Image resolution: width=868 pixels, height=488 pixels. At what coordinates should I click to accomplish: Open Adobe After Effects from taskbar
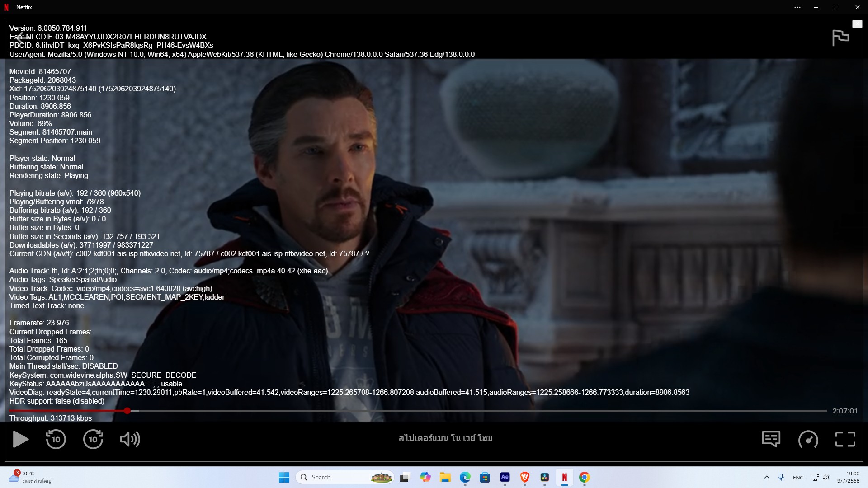505,477
